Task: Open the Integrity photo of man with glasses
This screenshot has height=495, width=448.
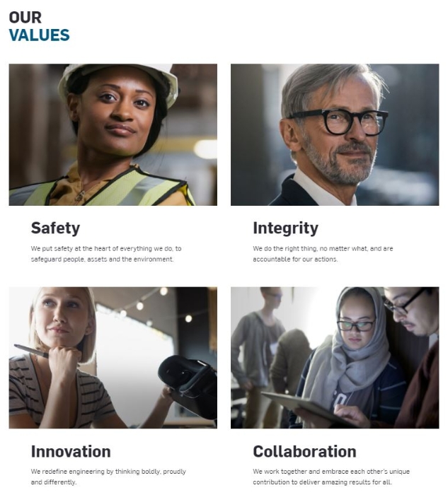Action: [334, 134]
